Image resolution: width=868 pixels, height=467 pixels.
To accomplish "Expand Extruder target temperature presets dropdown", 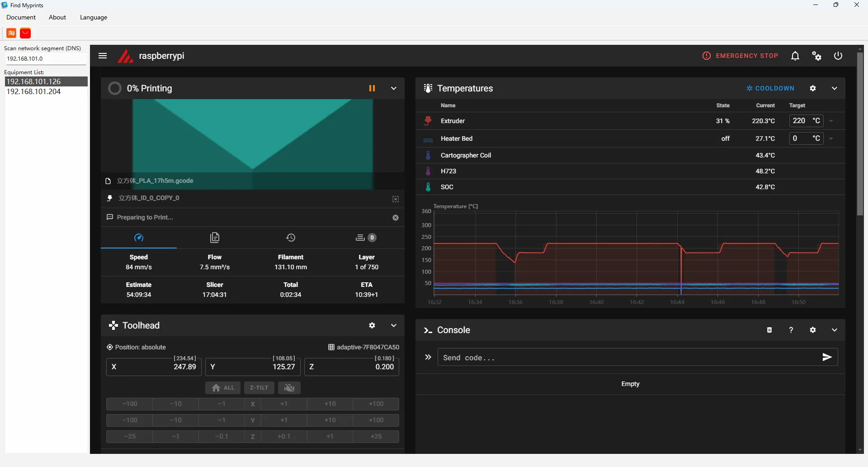I will 831,121.
